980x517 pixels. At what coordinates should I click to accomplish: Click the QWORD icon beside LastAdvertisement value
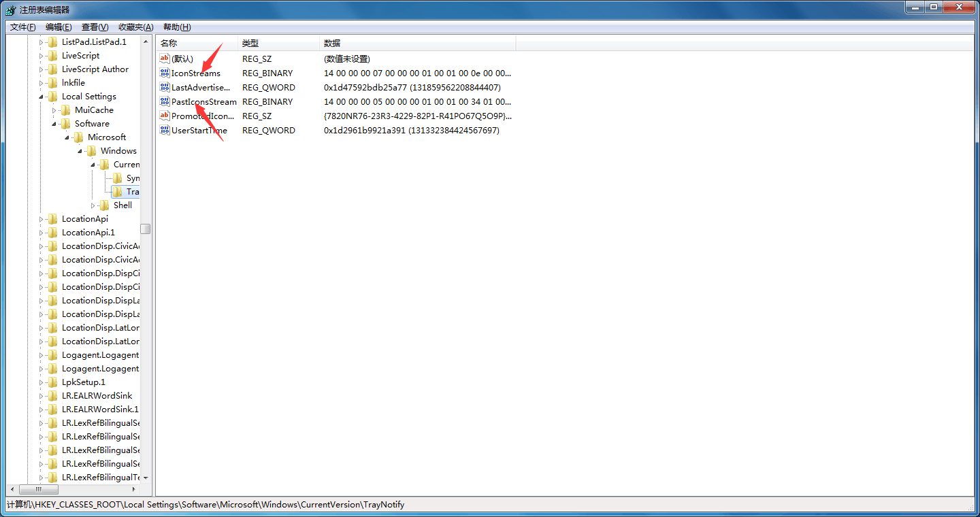click(164, 87)
